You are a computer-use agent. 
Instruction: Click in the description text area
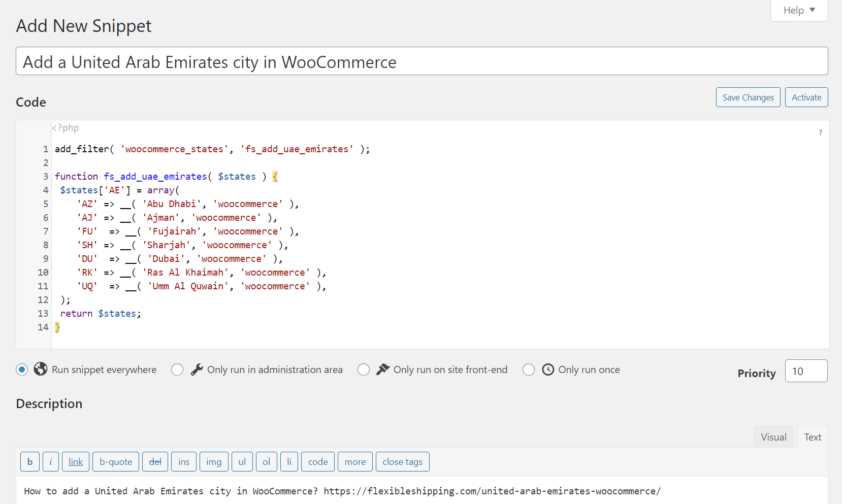point(422,491)
